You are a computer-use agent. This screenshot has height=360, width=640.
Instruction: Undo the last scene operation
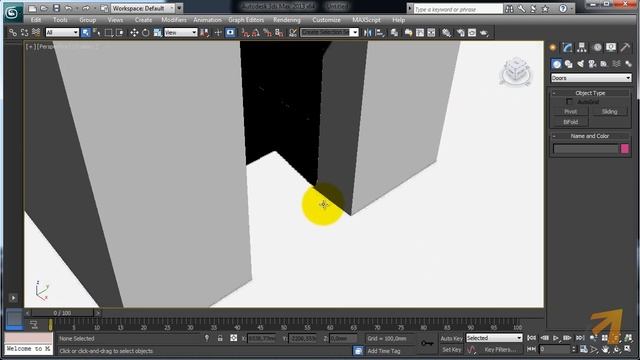click(68, 8)
